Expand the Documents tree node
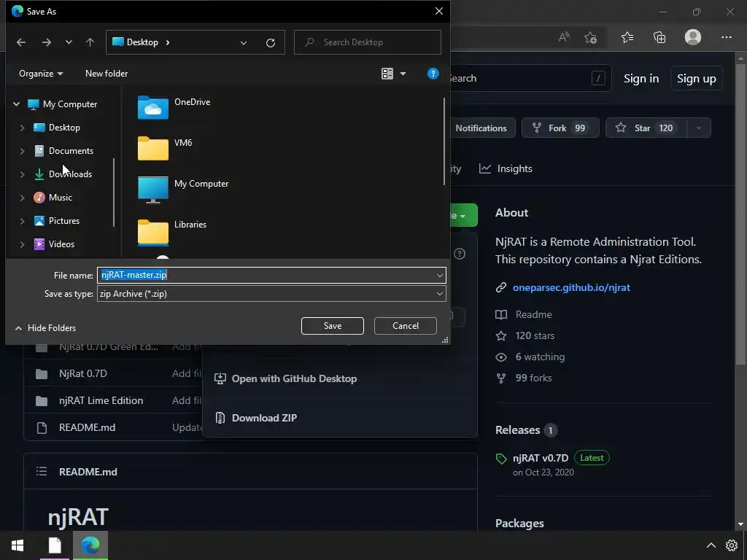 click(x=22, y=151)
